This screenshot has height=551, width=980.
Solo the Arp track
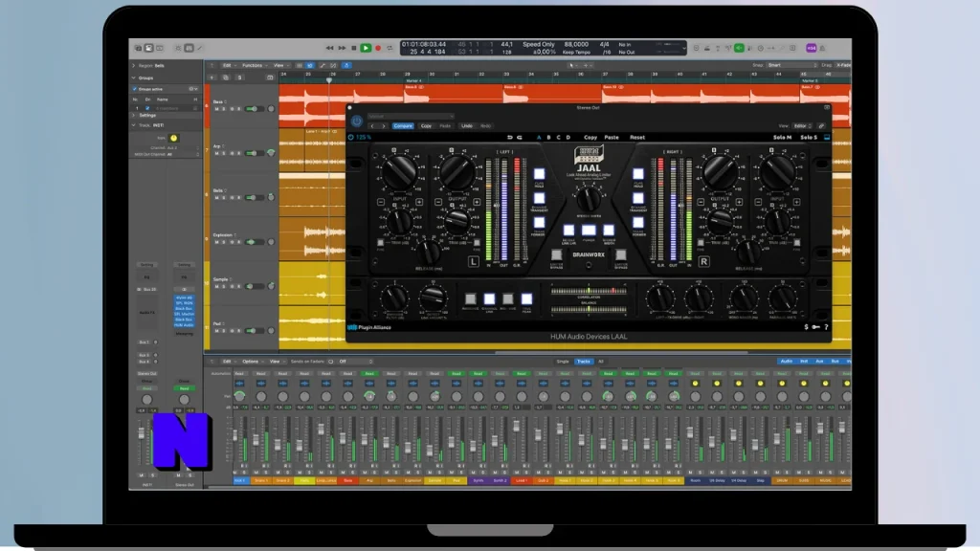pyautogui.click(x=224, y=154)
